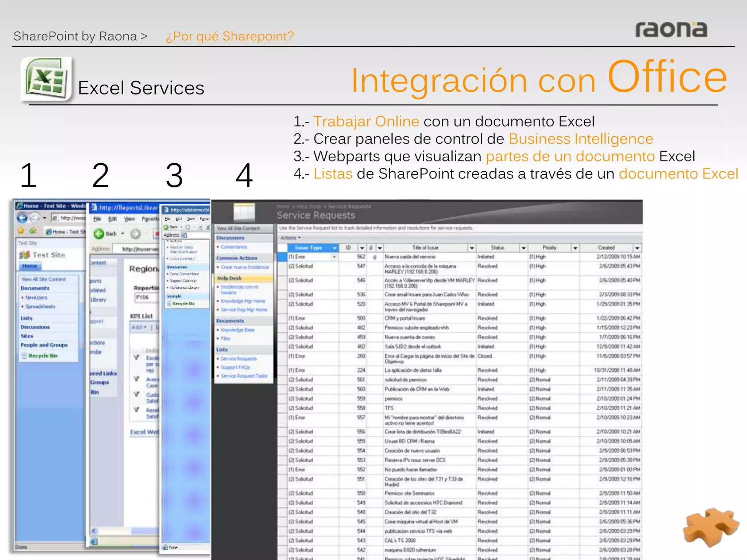Screen dimensions: 747x560
Task: Open the Actions dropdown menu
Action: [290, 238]
